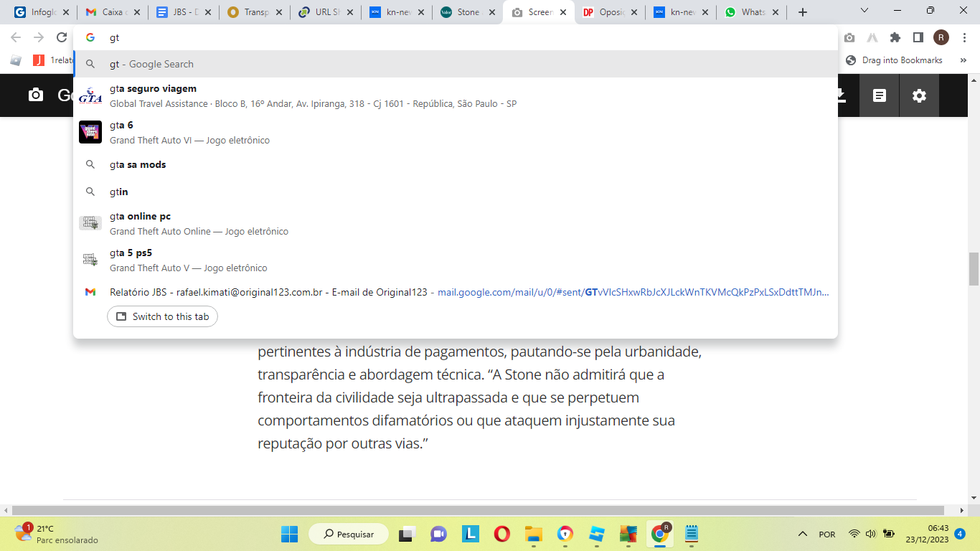Toggle the Chrome side panel icon

(x=918, y=37)
